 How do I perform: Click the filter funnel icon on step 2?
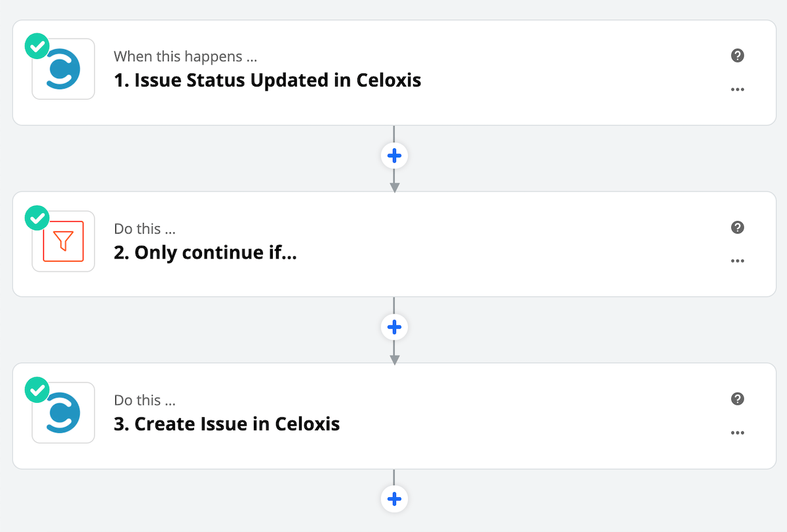[x=64, y=241]
